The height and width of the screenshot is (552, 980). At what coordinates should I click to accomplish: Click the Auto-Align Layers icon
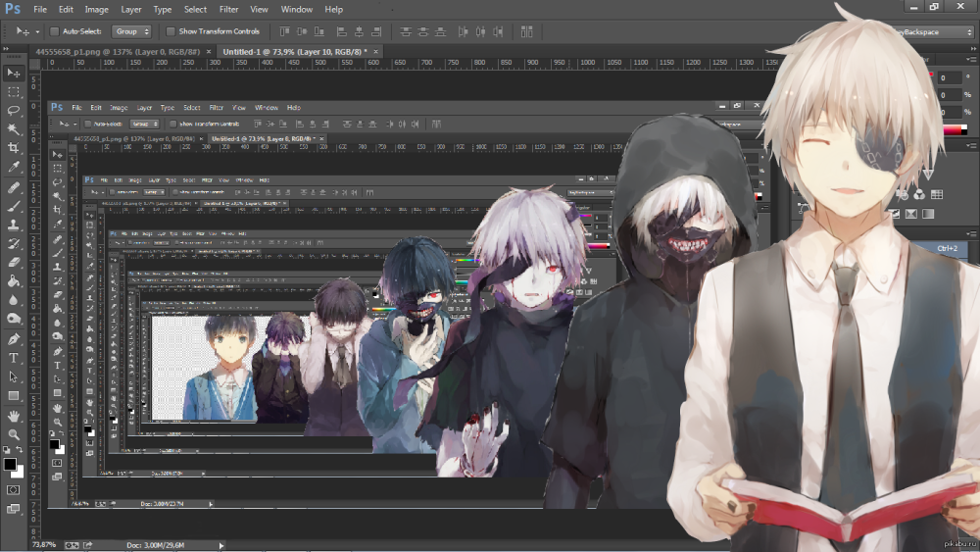click(x=527, y=31)
